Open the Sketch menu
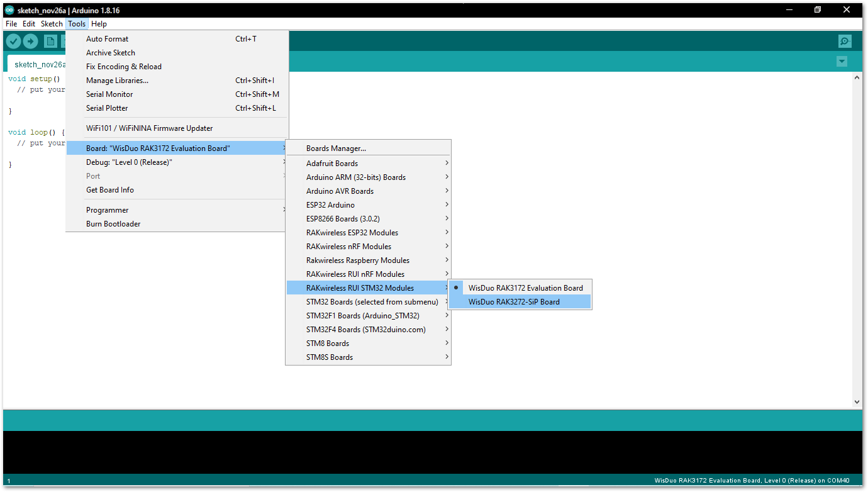The height and width of the screenshot is (492, 868). pos(52,24)
